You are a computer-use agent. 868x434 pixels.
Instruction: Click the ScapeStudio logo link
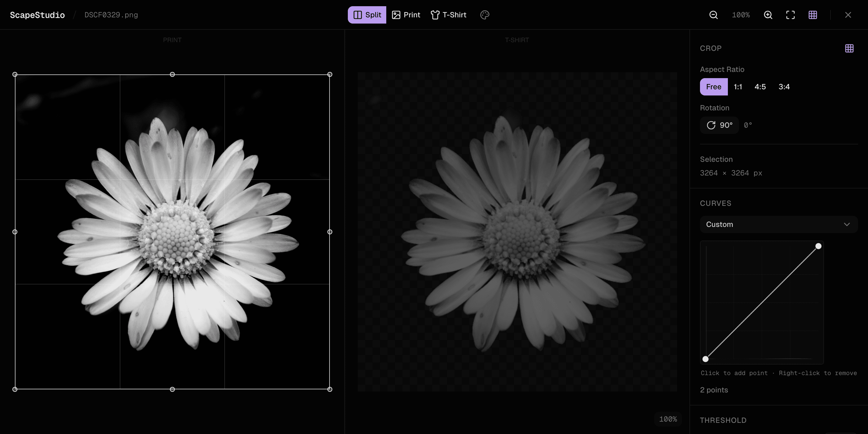[x=38, y=15]
